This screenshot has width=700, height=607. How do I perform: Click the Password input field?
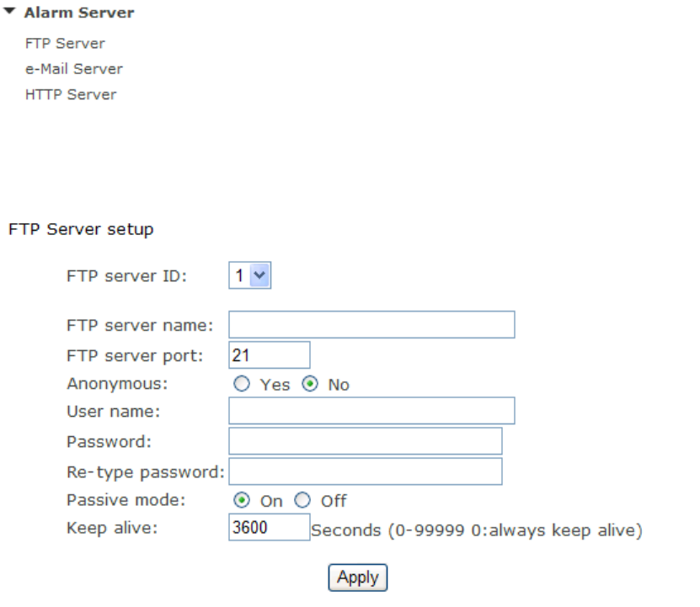point(366,441)
